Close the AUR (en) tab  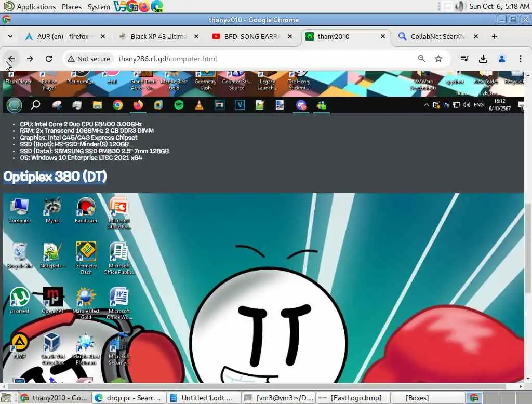click(x=103, y=36)
